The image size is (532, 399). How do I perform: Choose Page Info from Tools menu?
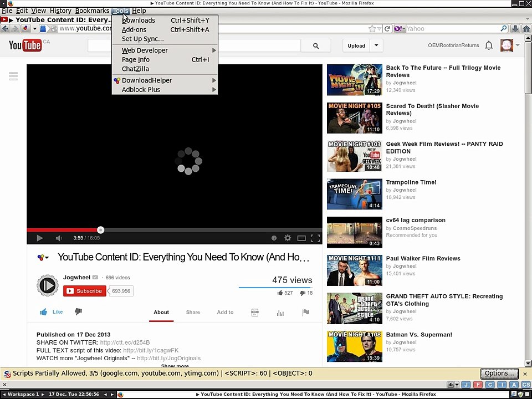[x=165, y=60]
